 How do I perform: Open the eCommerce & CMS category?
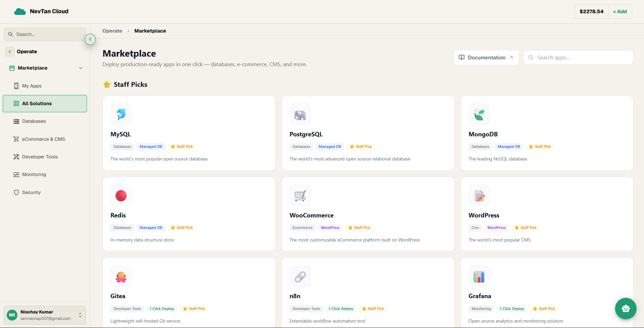[x=45, y=139]
